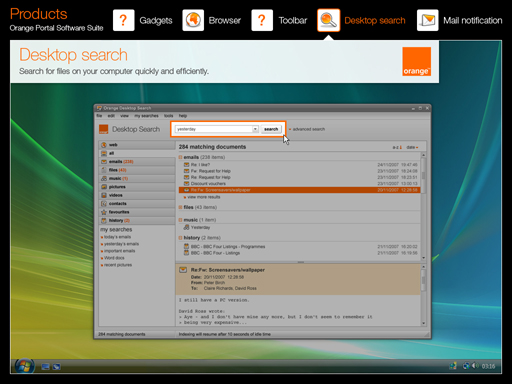This screenshot has width=512, height=384.
Task: Click the volume speaker tray icon
Action: (x=475, y=366)
